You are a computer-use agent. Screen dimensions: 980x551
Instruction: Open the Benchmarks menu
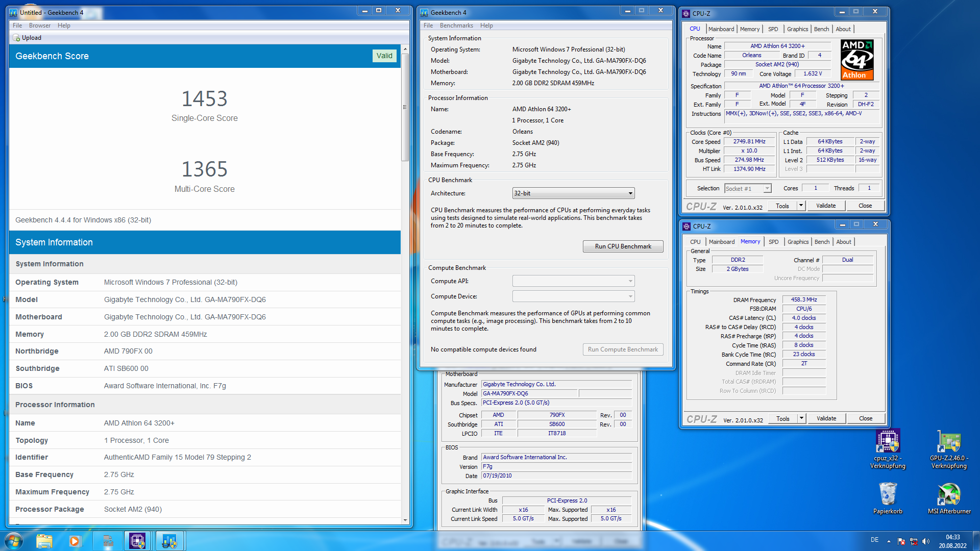[456, 26]
